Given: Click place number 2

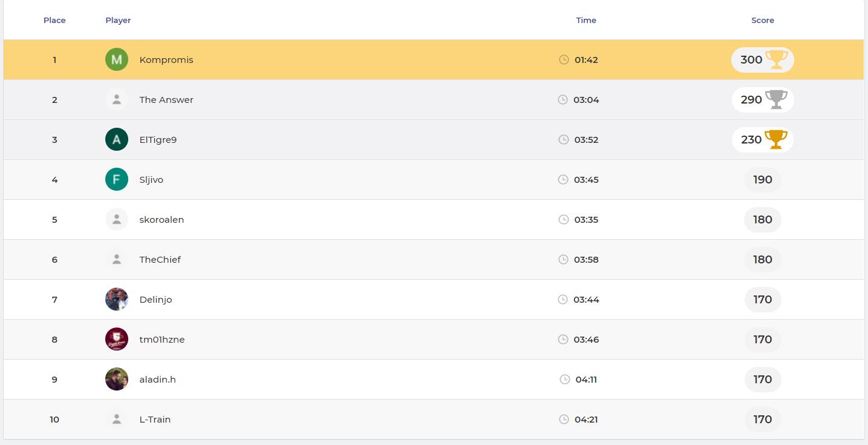Looking at the screenshot, I should pos(54,100).
